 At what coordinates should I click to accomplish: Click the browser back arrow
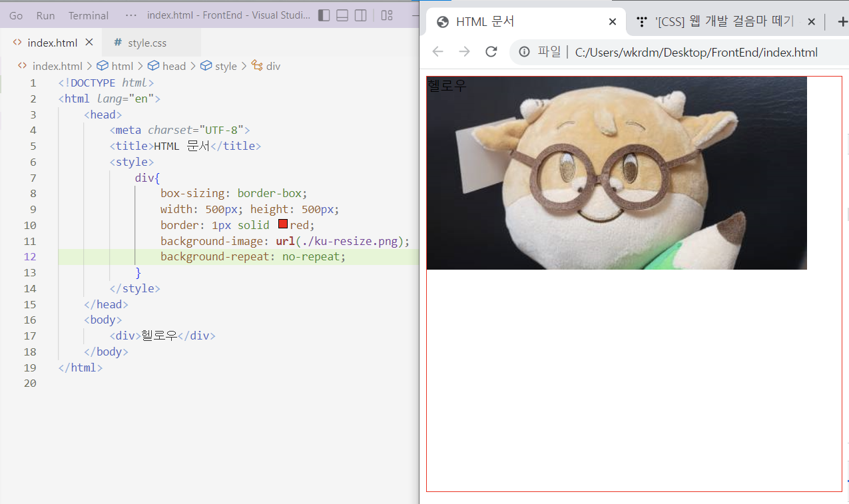(437, 52)
